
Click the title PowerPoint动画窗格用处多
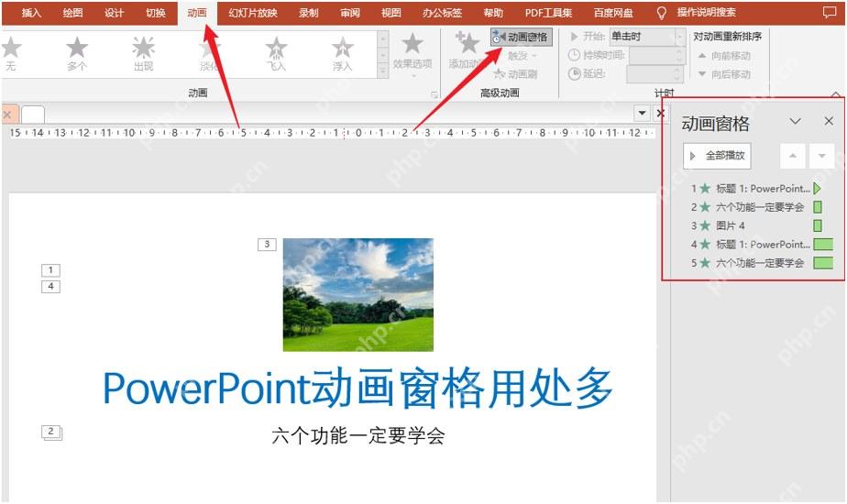pyautogui.click(x=357, y=389)
